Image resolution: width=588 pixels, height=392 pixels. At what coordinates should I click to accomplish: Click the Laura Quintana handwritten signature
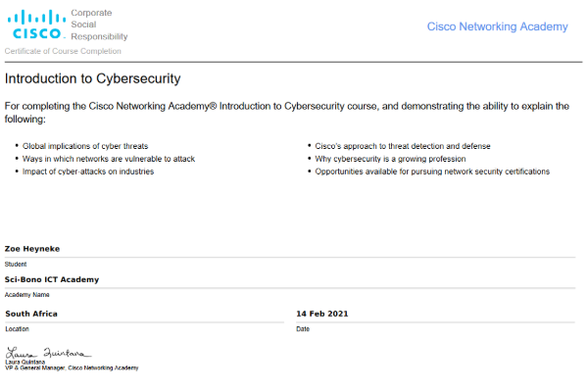(x=49, y=351)
